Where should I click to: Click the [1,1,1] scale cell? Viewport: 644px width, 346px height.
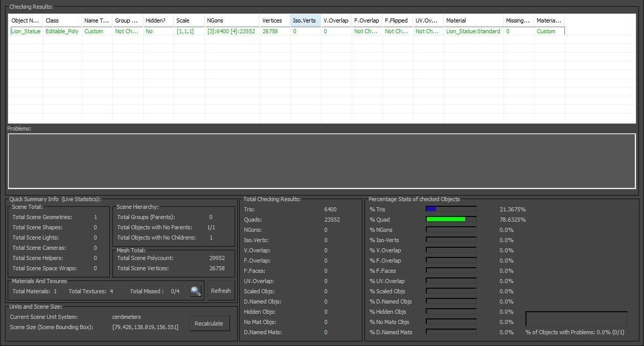[185, 31]
